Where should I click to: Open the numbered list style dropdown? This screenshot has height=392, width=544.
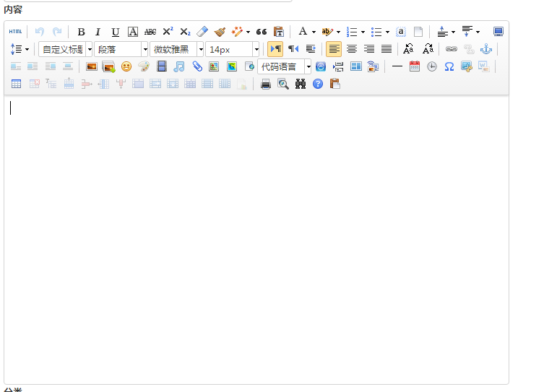coord(363,32)
